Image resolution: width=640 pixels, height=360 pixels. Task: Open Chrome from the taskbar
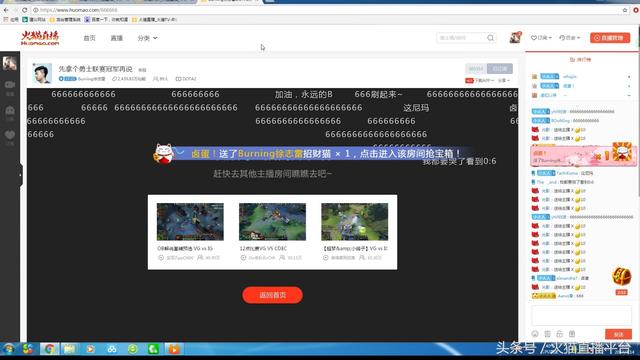tap(49, 349)
